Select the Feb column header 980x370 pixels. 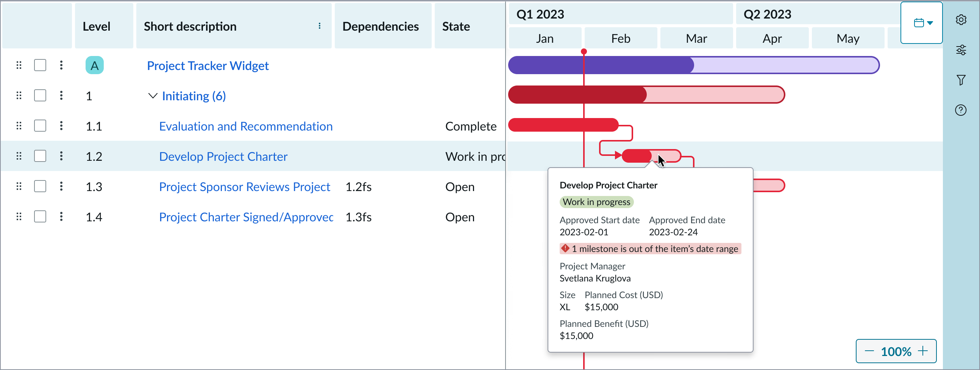coord(621,38)
